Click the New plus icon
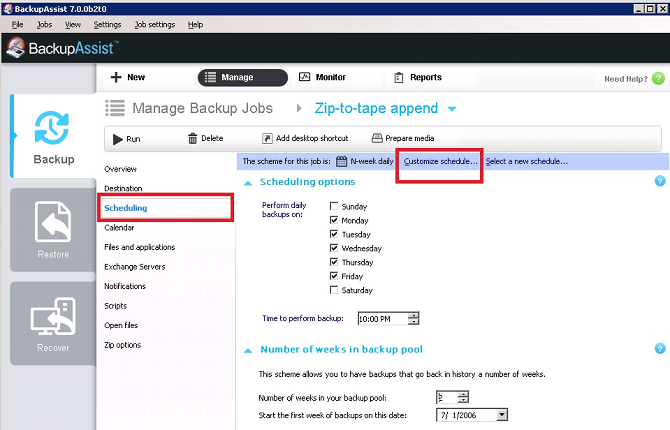This screenshot has width=670, height=430. [116, 77]
